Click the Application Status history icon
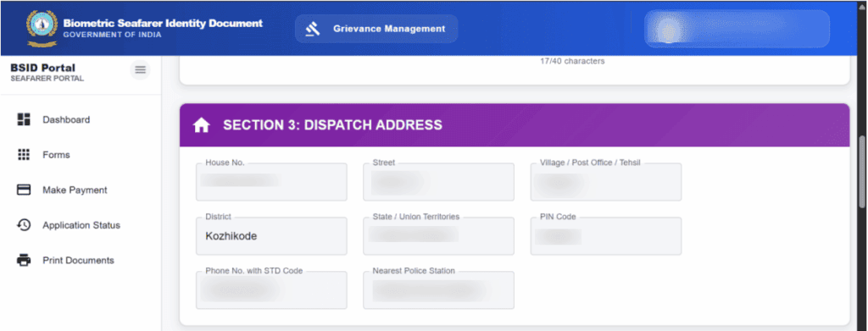Image resolution: width=868 pixels, height=331 pixels. [24, 225]
